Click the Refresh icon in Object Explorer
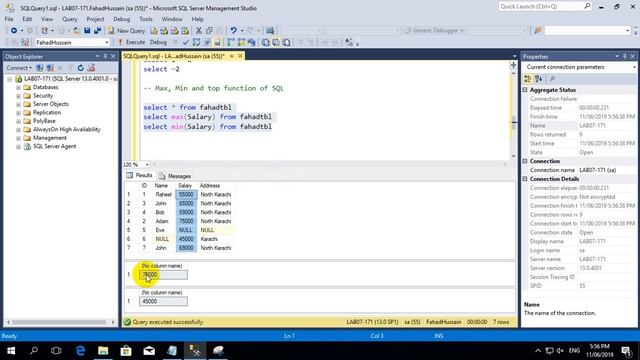 click(81, 68)
